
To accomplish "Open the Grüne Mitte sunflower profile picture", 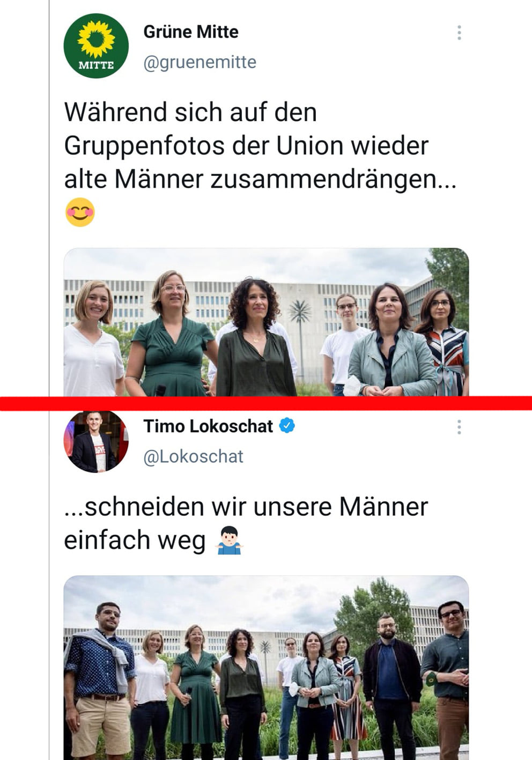I will pos(96,46).
